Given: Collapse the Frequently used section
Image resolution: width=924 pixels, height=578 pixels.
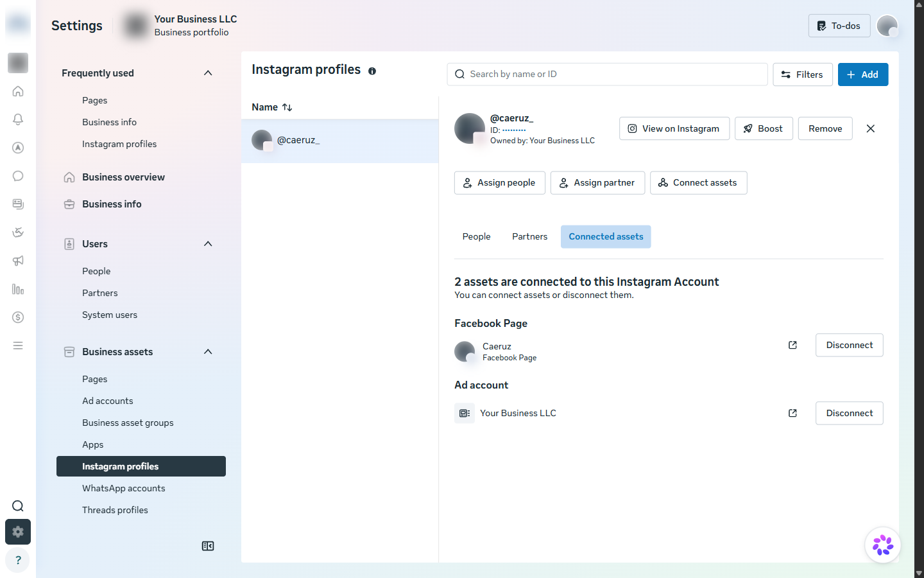Looking at the screenshot, I should pos(208,73).
